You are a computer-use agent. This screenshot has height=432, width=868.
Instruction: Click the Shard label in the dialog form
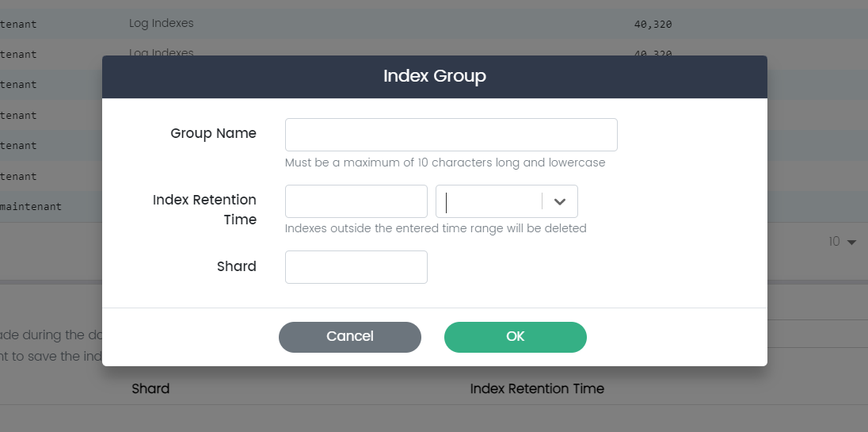pyautogui.click(x=236, y=266)
